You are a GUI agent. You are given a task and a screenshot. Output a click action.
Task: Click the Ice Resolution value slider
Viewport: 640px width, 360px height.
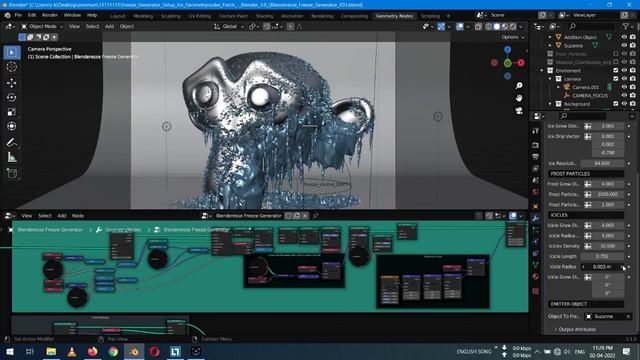click(602, 163)
